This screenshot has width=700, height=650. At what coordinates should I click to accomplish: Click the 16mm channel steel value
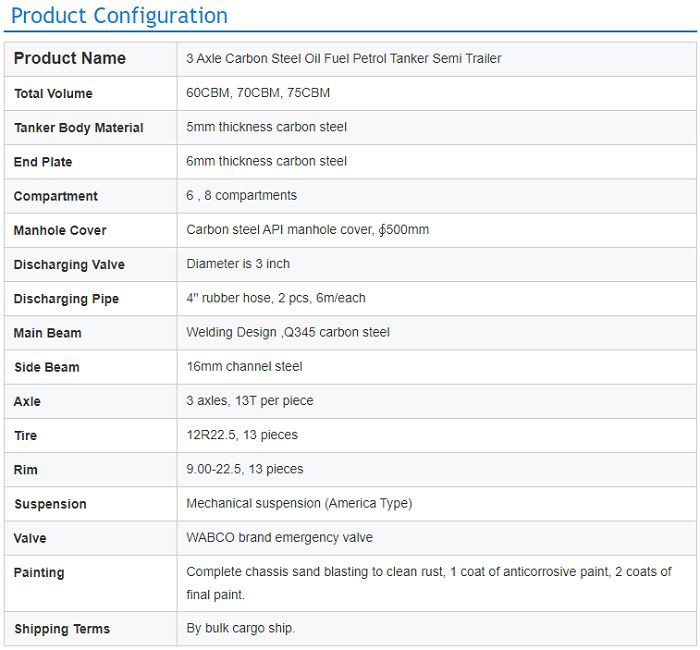(244, 367)
